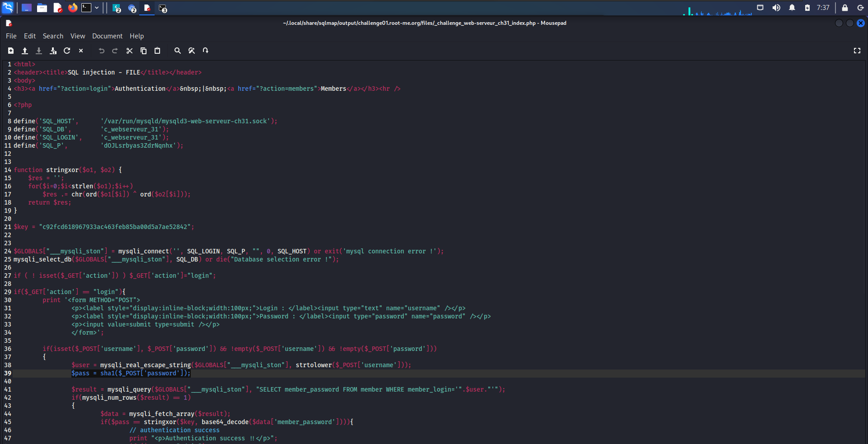The image size is (868, 444).
Task: Open the Search menu
Action: [x=53, y=36]
